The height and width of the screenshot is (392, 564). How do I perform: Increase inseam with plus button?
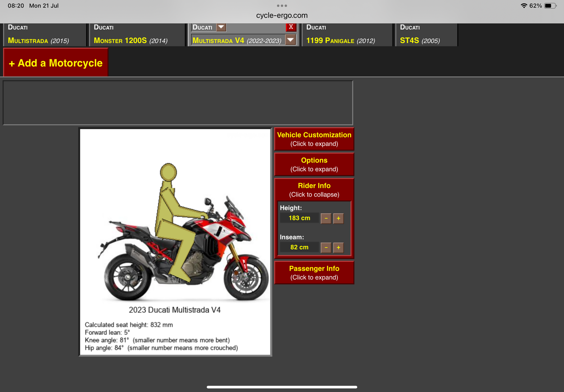(338, 248)
